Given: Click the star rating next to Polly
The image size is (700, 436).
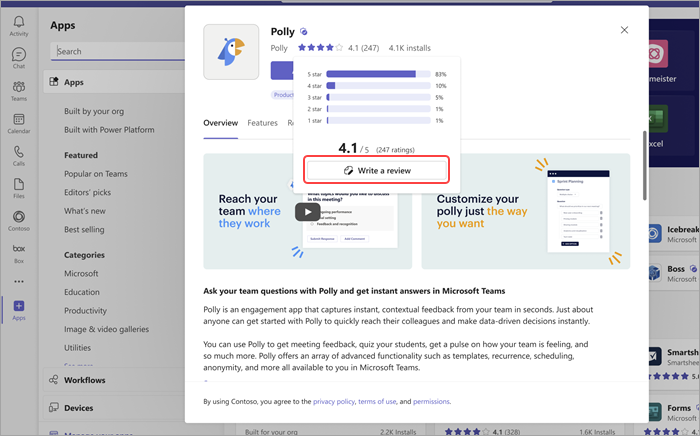Looking at the screenshot, I should pos(321,47).
